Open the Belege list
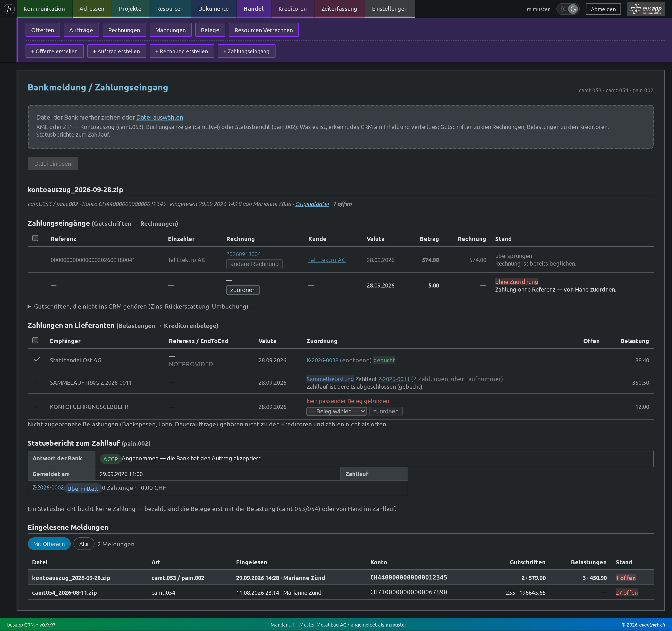The height and width of the screenshot is (631, 672). (210, 30)
